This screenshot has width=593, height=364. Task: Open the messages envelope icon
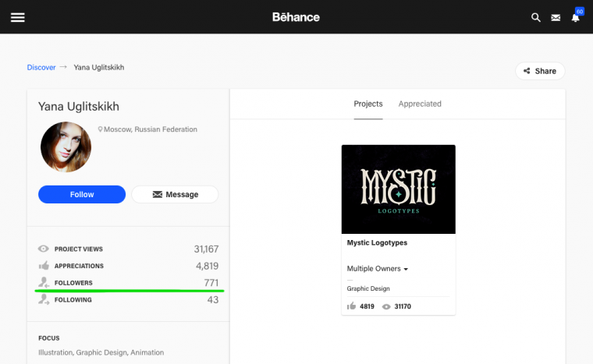coord(556,17)
